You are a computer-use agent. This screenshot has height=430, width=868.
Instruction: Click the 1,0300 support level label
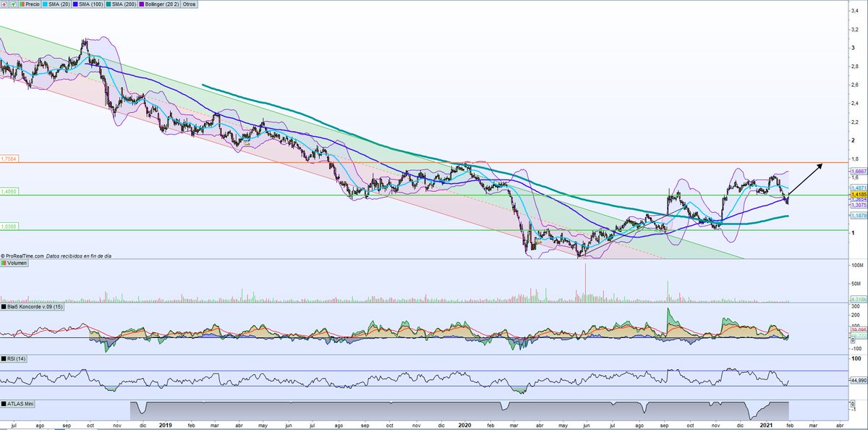coord(9,226)
